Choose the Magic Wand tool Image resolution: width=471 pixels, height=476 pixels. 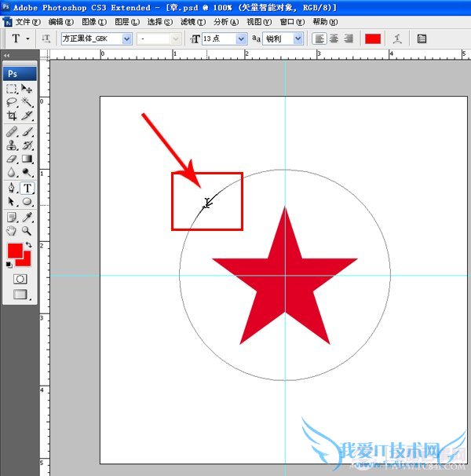click(x=27, y=102)
